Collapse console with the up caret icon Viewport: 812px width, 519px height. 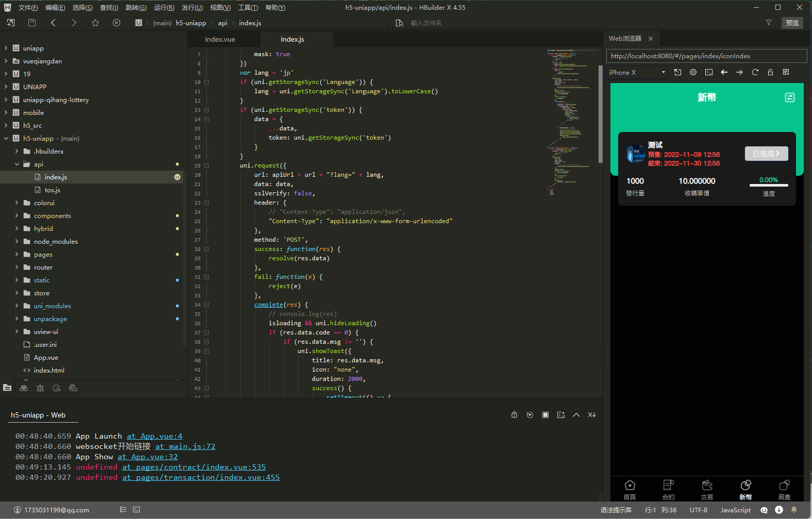tap(576, 415)
